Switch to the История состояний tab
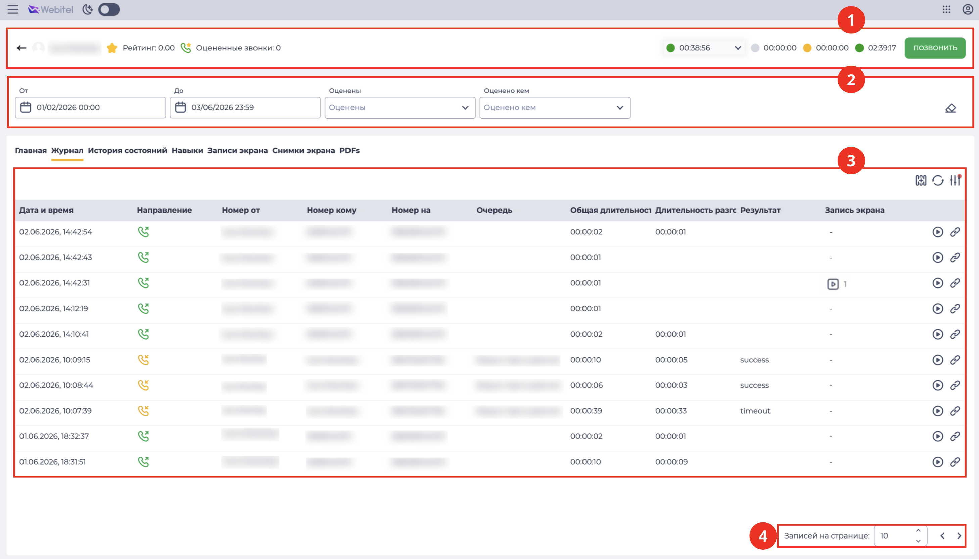Screen dimensions: 979x560 [127, 150]
